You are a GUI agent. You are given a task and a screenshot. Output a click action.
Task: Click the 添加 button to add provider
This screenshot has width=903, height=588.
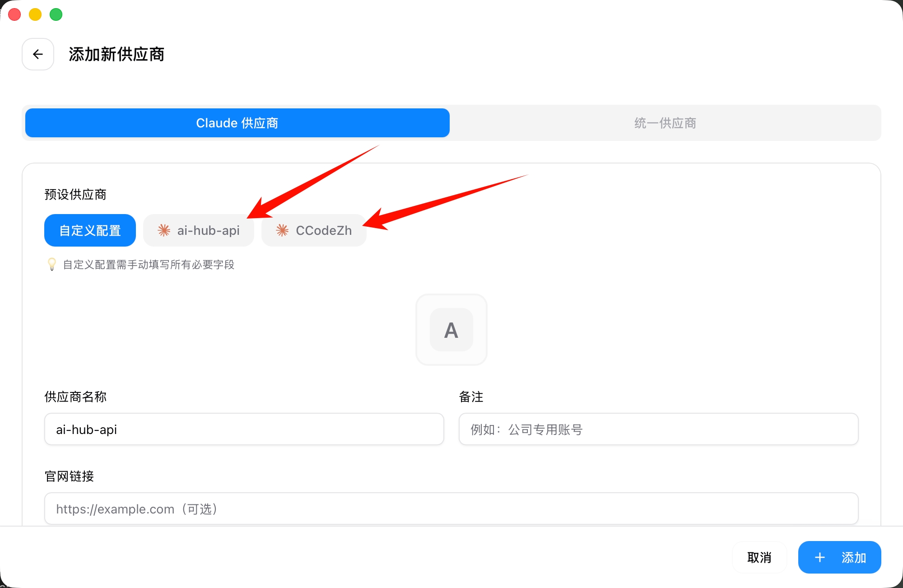839,557
